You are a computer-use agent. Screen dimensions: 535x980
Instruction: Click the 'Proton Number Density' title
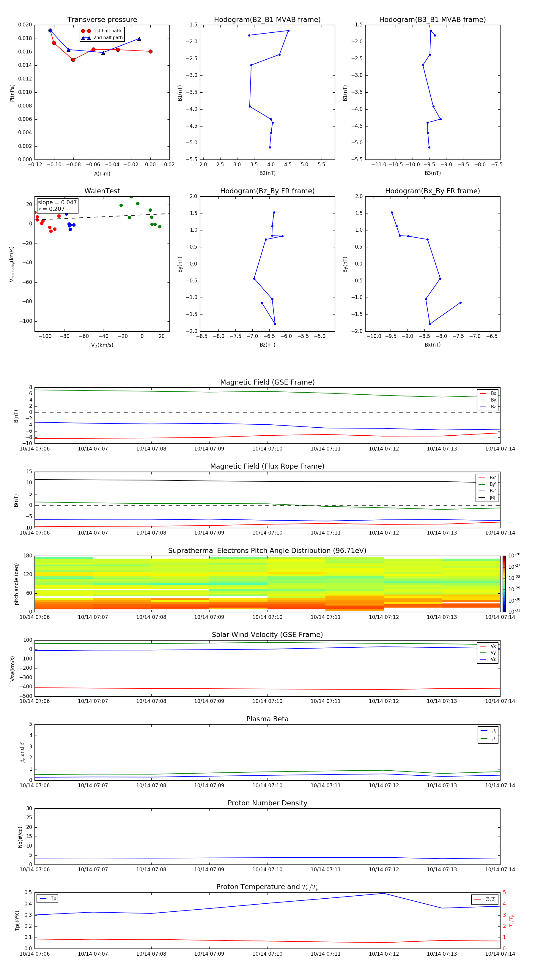[267, 803]
